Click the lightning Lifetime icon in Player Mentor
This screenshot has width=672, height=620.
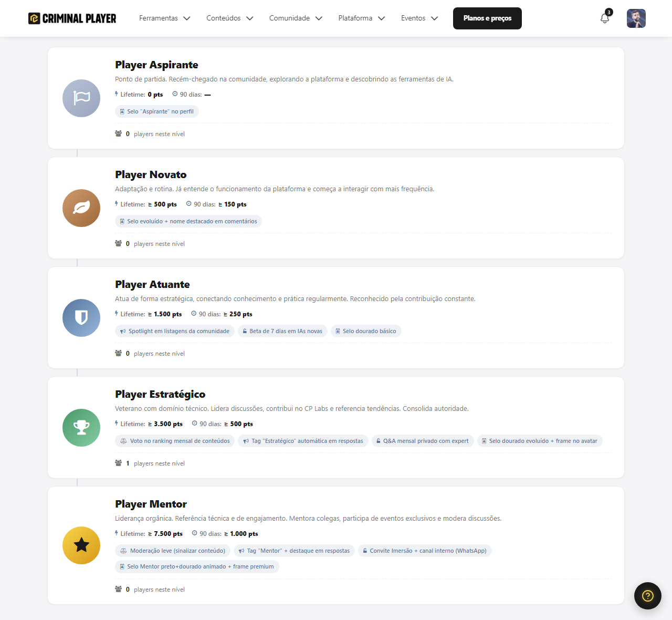click(x=117, y=533)
